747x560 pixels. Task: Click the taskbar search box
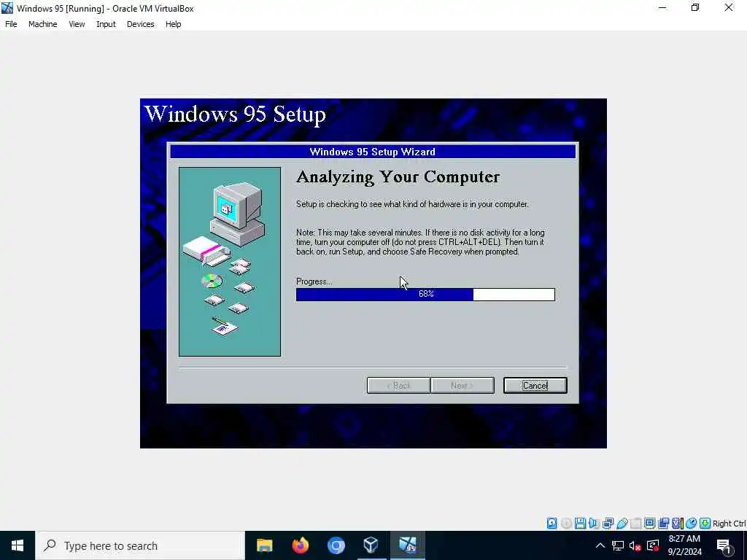point(140,545)
